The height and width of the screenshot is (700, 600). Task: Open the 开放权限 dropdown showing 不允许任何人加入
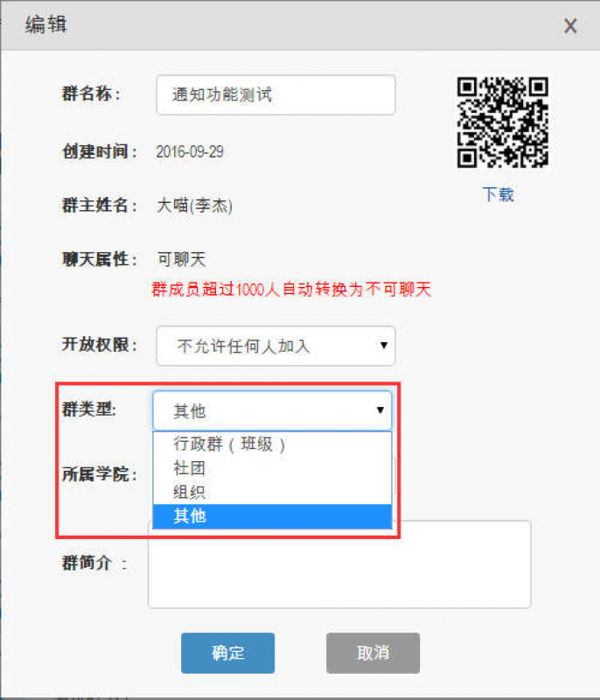tap(276, 346)
